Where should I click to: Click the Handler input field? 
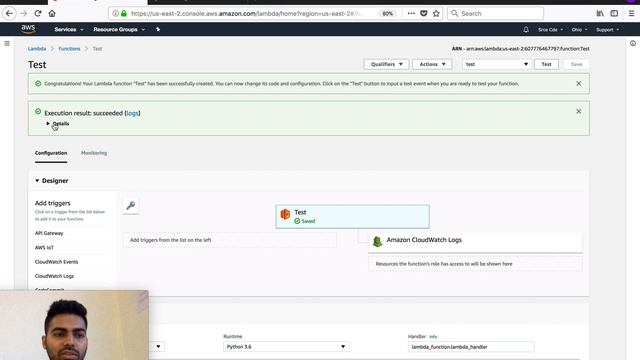coord(471,347)
